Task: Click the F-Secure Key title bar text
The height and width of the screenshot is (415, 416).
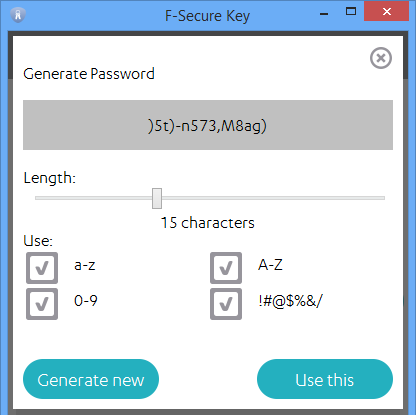Action: click(x=207, y=16)
